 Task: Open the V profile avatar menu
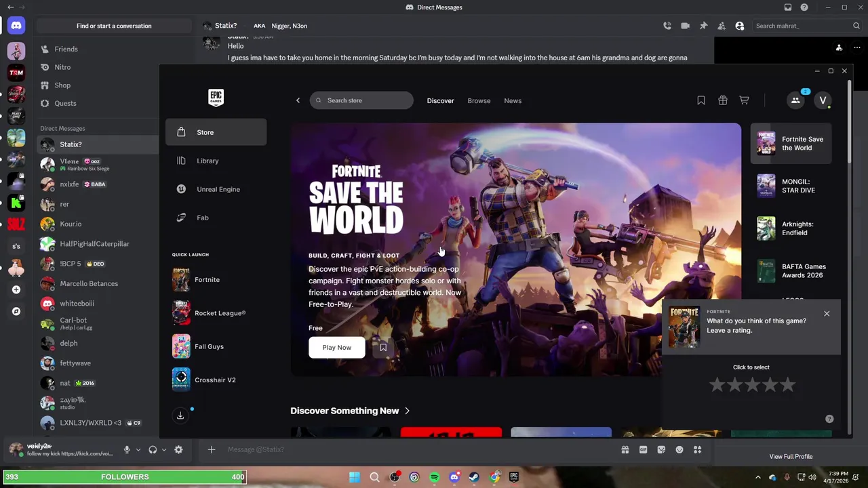click(x=823, y=100)
